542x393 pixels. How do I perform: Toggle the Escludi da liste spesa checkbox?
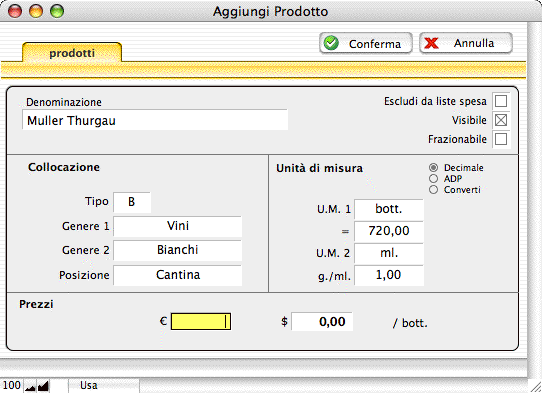tap(501, 101)
